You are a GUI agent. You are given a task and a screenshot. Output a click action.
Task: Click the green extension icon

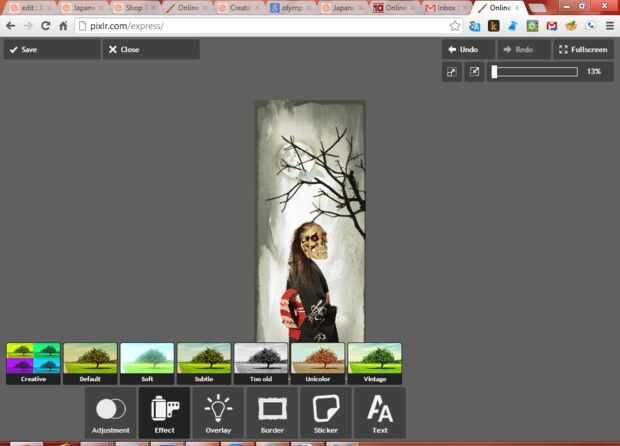click(532, 26)
